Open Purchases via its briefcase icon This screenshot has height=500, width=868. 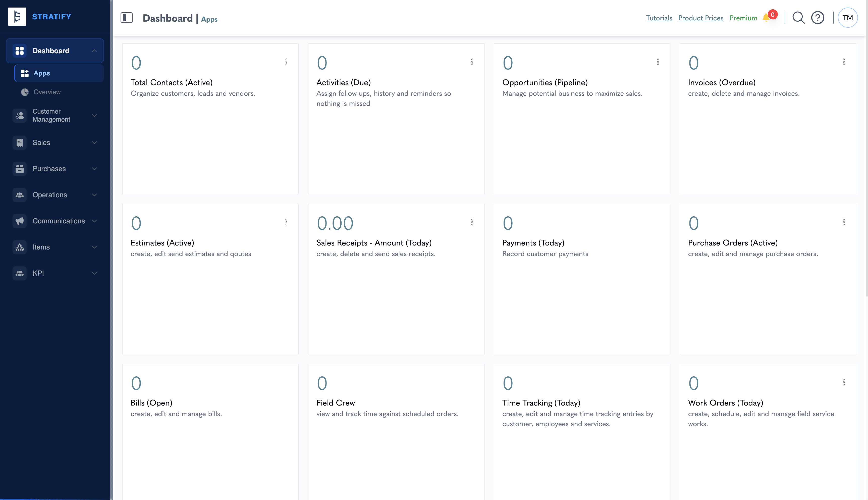pyautogui.click(x=20, y=169)
